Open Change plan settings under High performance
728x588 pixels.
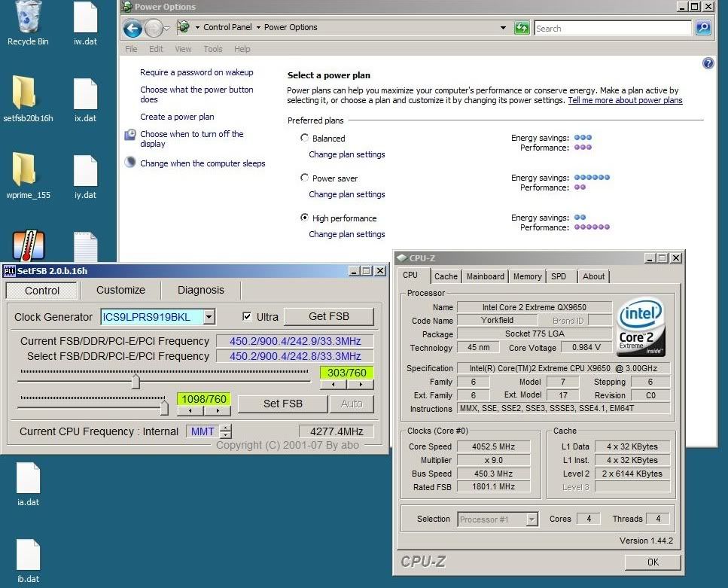pyautogui.click(x=347, y=234)
